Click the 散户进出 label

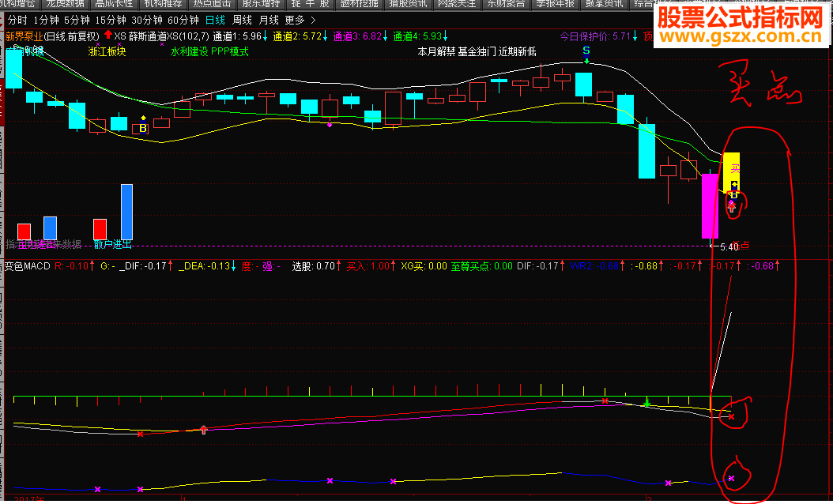(112, 244)
